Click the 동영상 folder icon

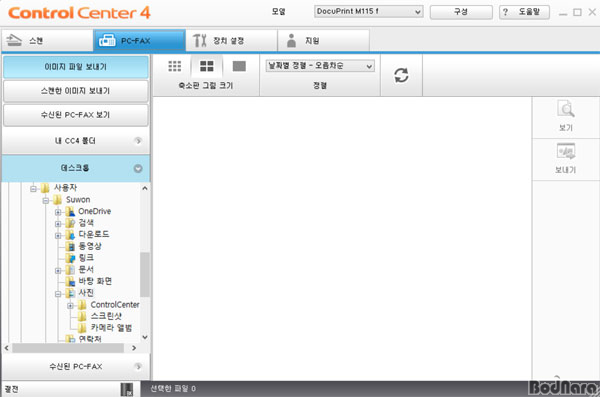70,246
